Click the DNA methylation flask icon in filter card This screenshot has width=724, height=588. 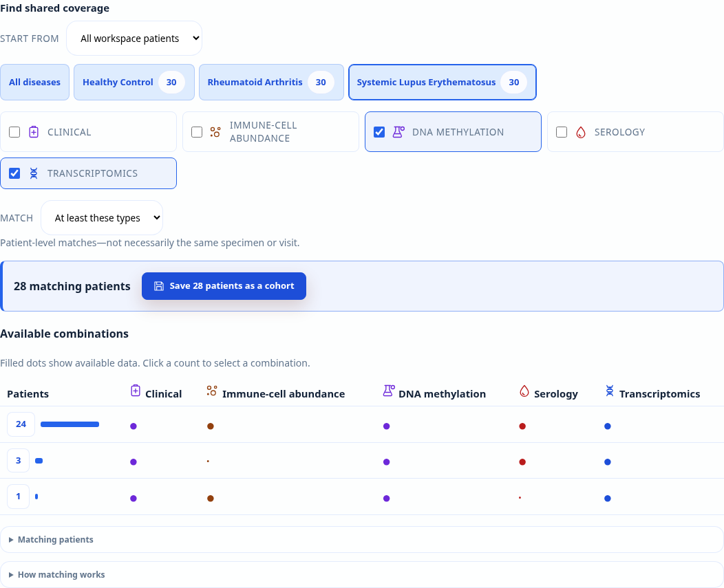(x=398, y=132)
